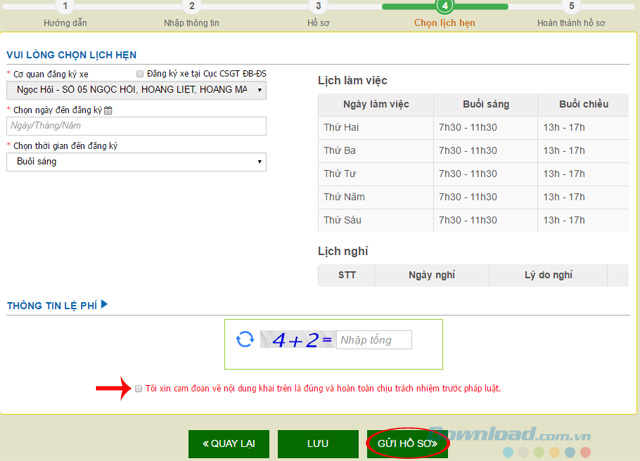Click the Lưu button
Viewport: 640px width, 461px height.
(318, 443)
